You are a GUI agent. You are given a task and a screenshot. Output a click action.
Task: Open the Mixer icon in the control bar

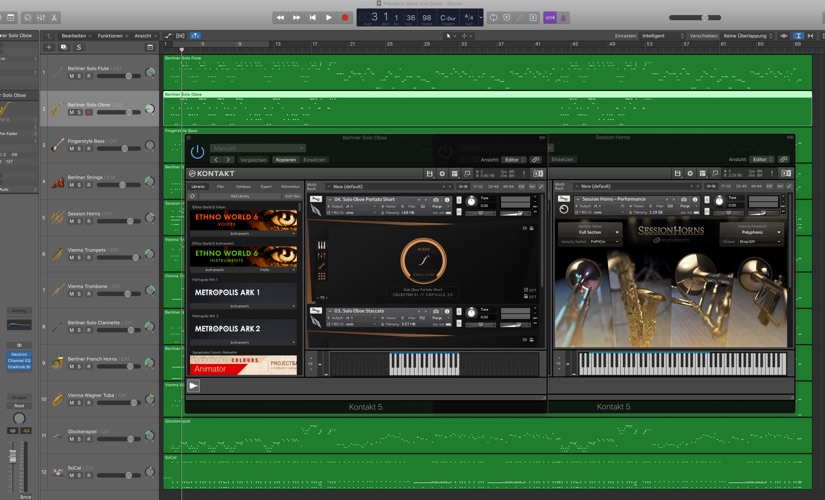(x=41, y=17)
